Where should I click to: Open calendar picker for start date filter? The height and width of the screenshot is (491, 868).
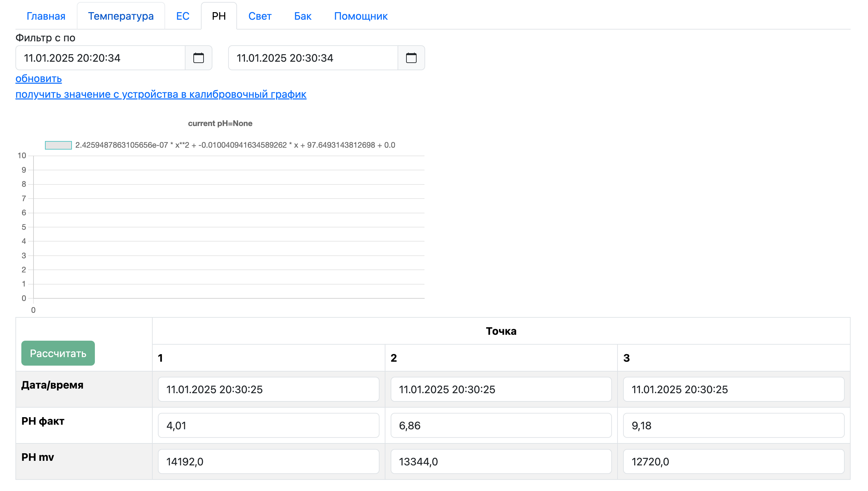[198, 58]
